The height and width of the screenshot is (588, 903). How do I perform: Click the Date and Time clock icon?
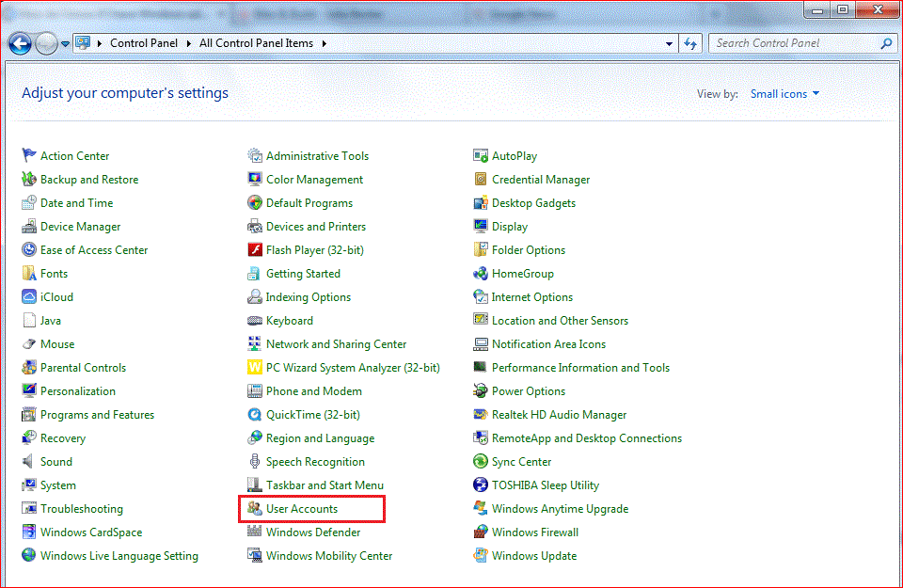pyautogui.click(x=29, y=202)
